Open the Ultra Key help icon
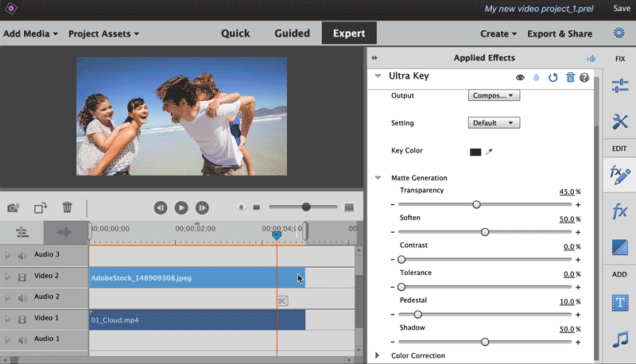This screenshot has width=636, height=364. pos(584,77)
